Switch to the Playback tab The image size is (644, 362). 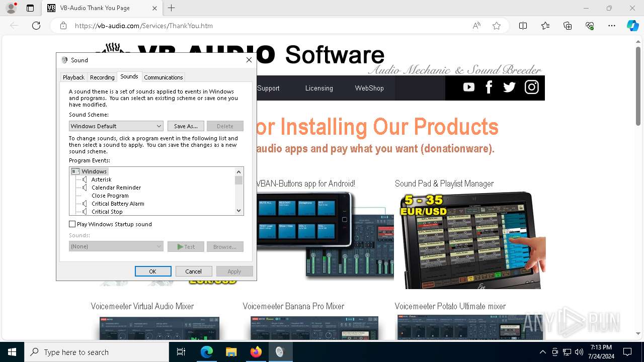click(x=73, y=77)
